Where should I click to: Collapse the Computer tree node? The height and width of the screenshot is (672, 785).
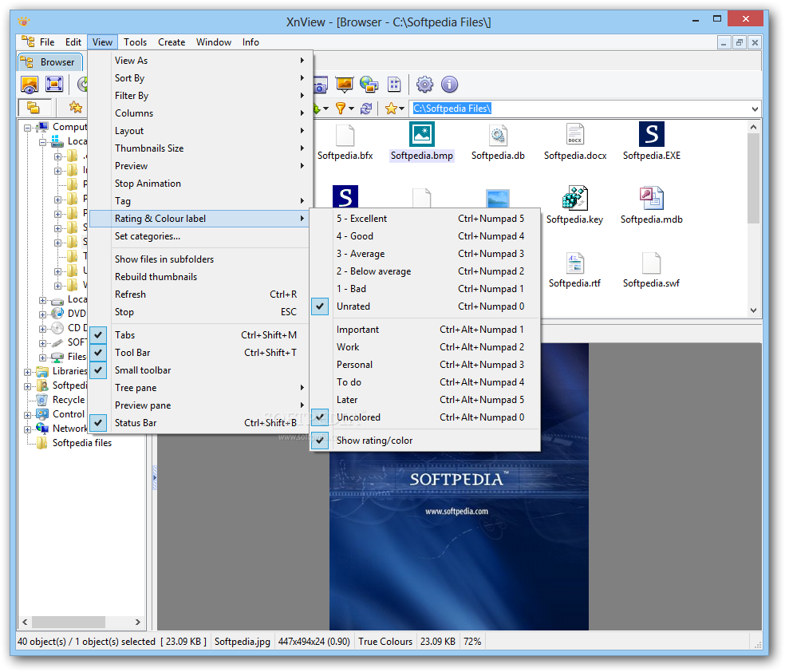28,128
